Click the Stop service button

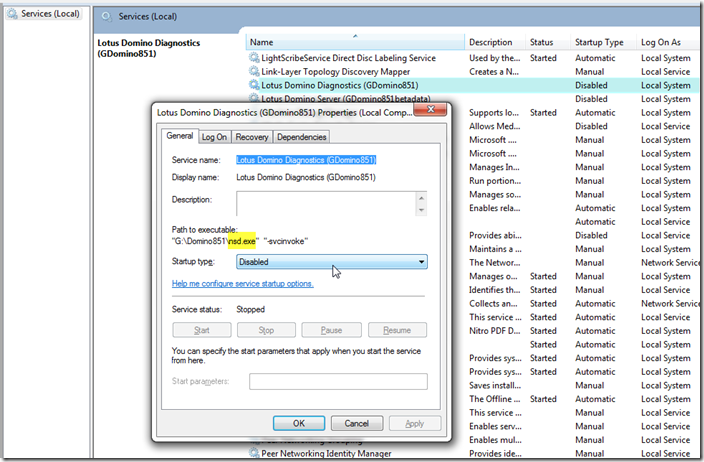tap(266, 330)
